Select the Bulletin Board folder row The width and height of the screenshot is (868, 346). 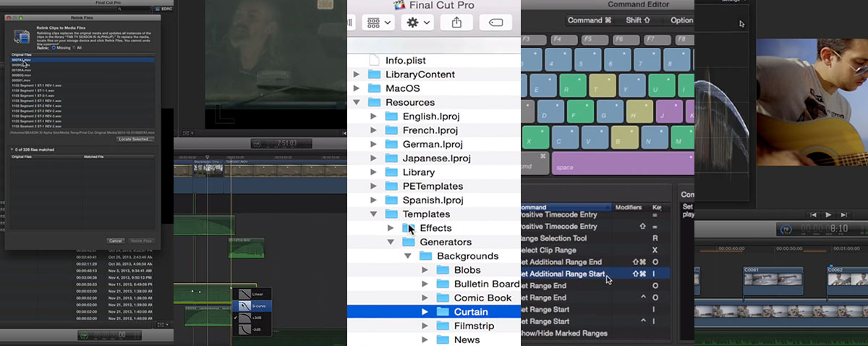tap(434, 284)
